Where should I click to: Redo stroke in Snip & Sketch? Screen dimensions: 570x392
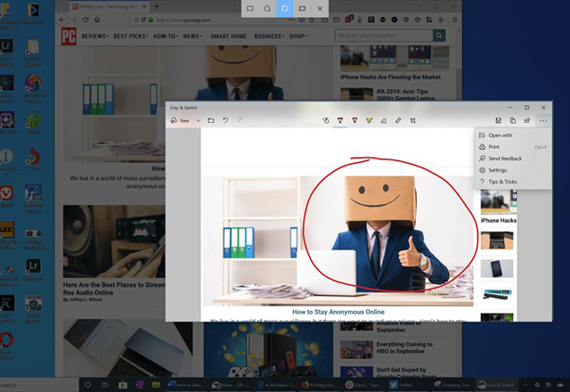pos(240,120)
